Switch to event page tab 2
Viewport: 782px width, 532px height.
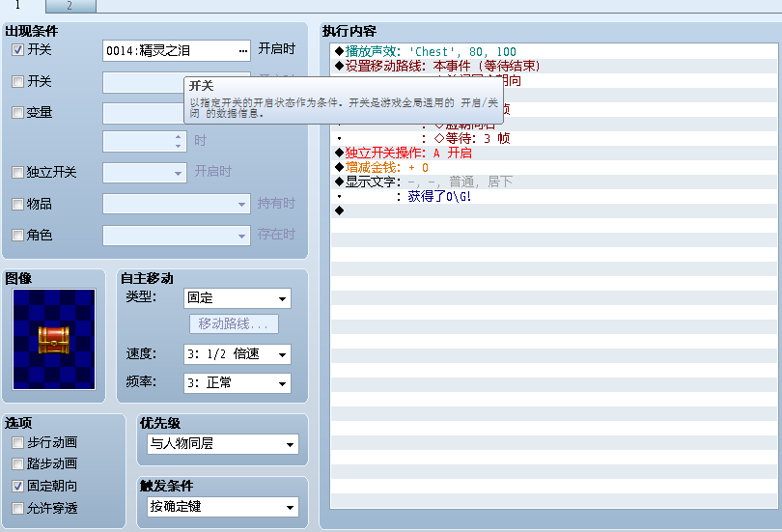coord(70,6)
